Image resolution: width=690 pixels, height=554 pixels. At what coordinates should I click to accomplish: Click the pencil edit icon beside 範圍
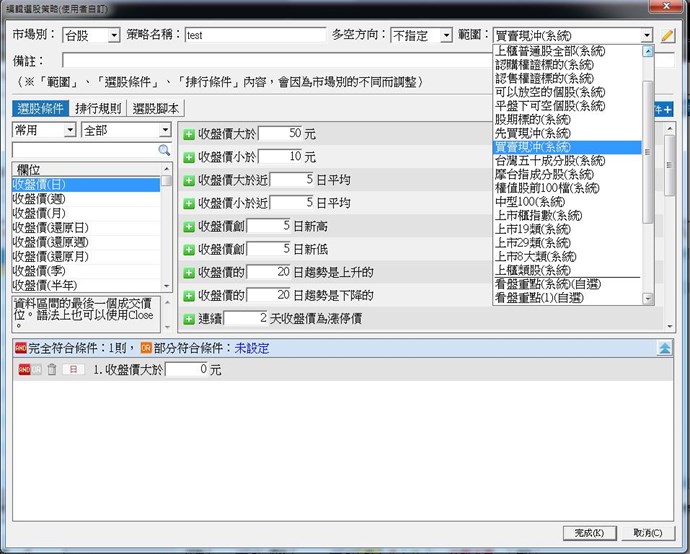click(667, 35)
